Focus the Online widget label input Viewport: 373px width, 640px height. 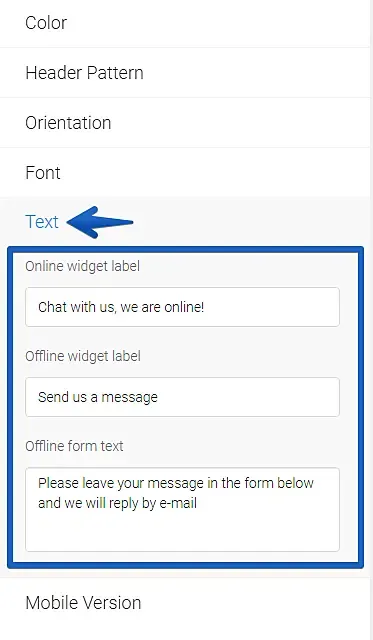[x=182, y=307]
